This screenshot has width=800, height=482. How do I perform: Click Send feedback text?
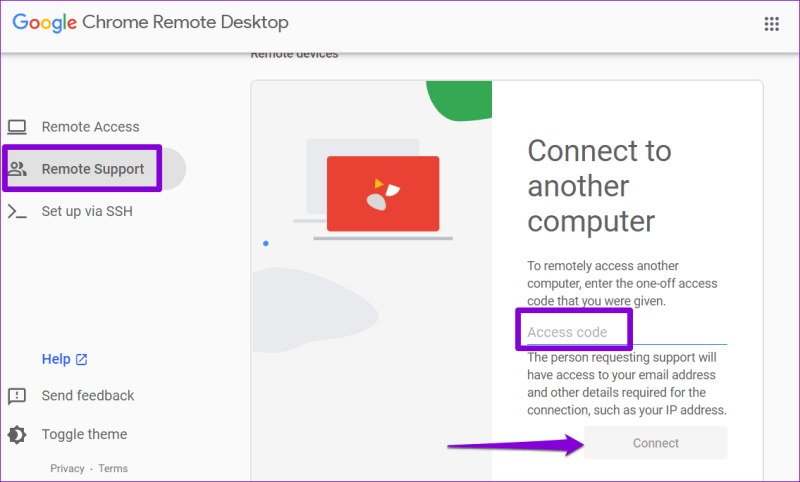tap(88, 395)
